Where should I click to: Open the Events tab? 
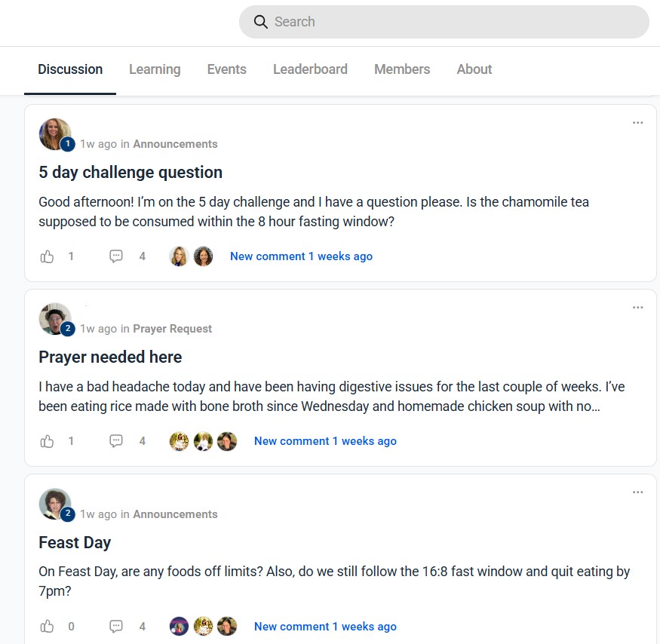pos(226,69)
